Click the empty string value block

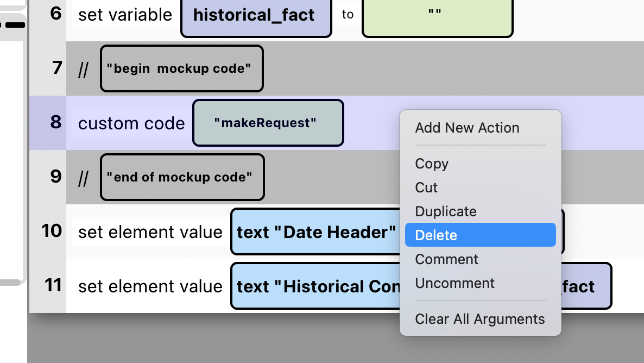(438, 16)
